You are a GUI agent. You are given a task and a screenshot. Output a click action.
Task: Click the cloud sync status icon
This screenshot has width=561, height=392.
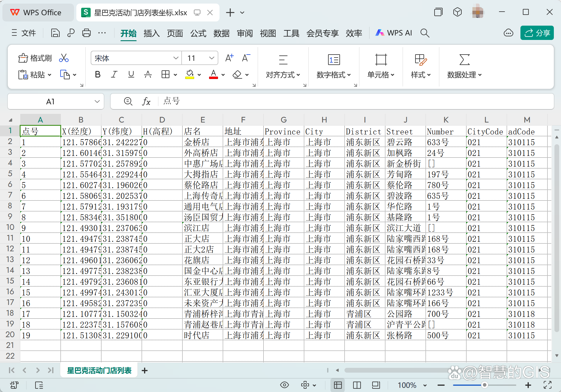click(x=509, y=33)
